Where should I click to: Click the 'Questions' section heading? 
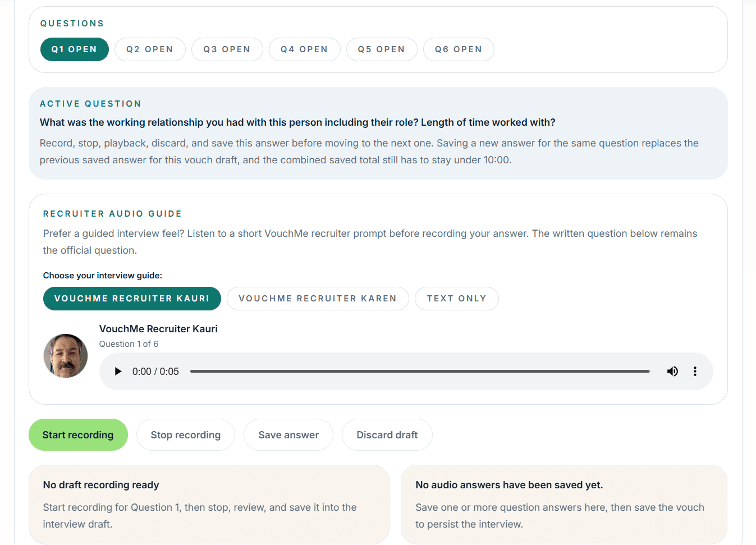point(72,24)
